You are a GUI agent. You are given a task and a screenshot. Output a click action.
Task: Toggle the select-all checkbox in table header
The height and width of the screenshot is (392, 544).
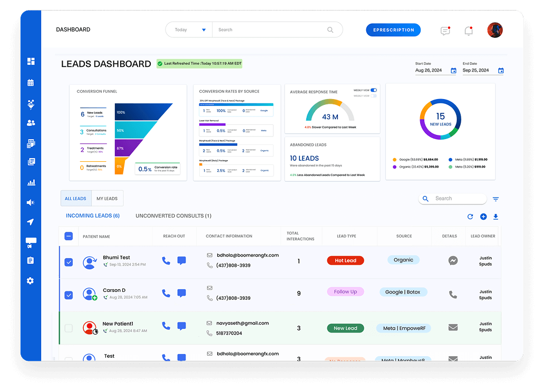pos(69,236)
